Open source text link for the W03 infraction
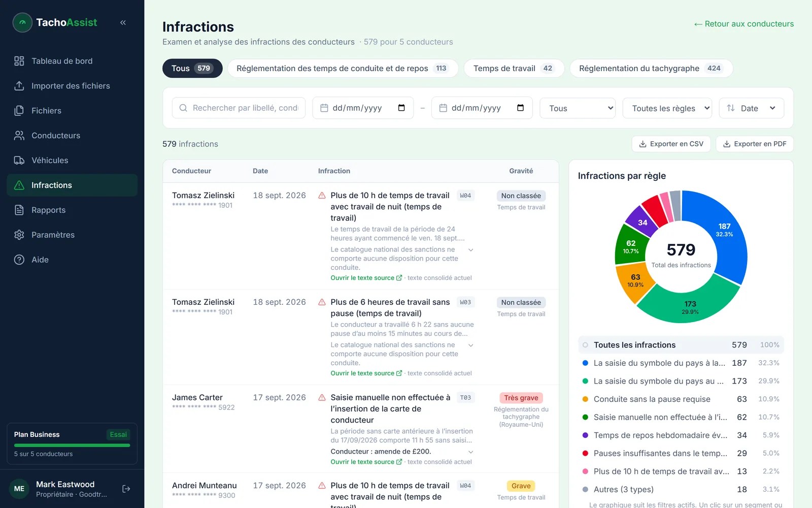812x508 pixels. [x=366, y=373]
